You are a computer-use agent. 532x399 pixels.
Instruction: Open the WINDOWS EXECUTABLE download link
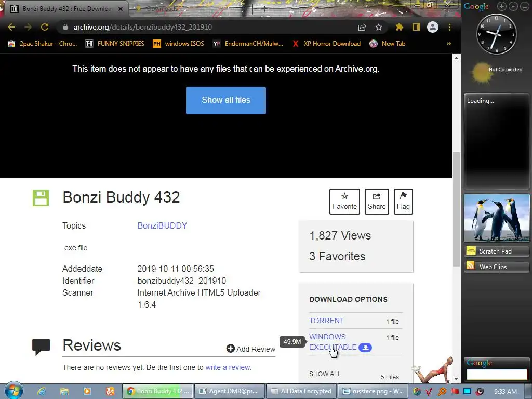tap(332, 342)
